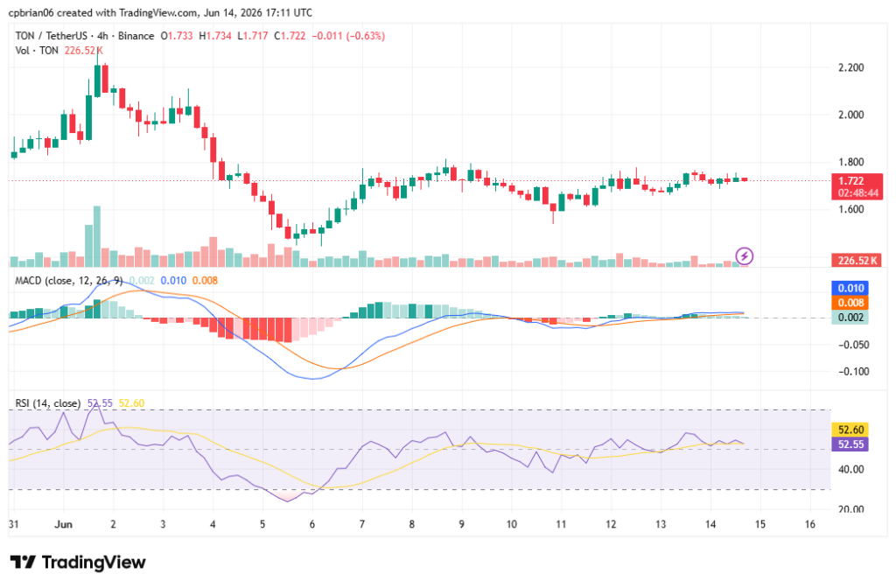Screen dimensions: 896x588
Task: Click the Binance exchange label
Action: [136, 36]
